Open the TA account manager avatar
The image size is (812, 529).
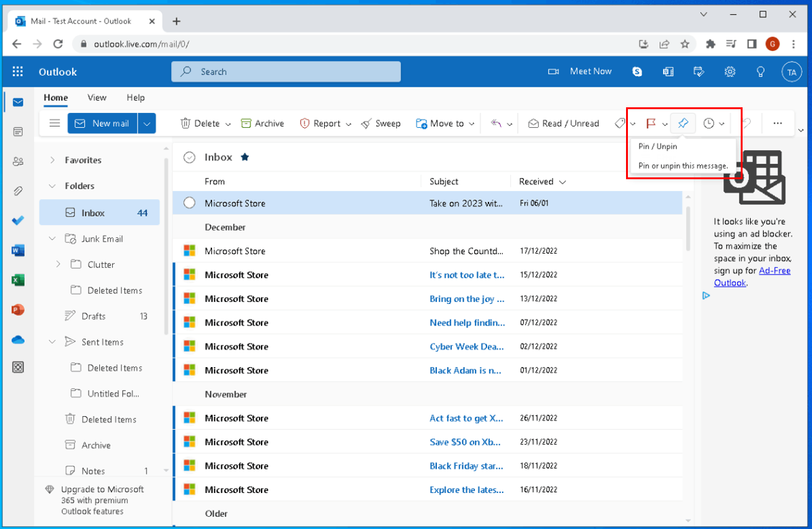[792, 72]
